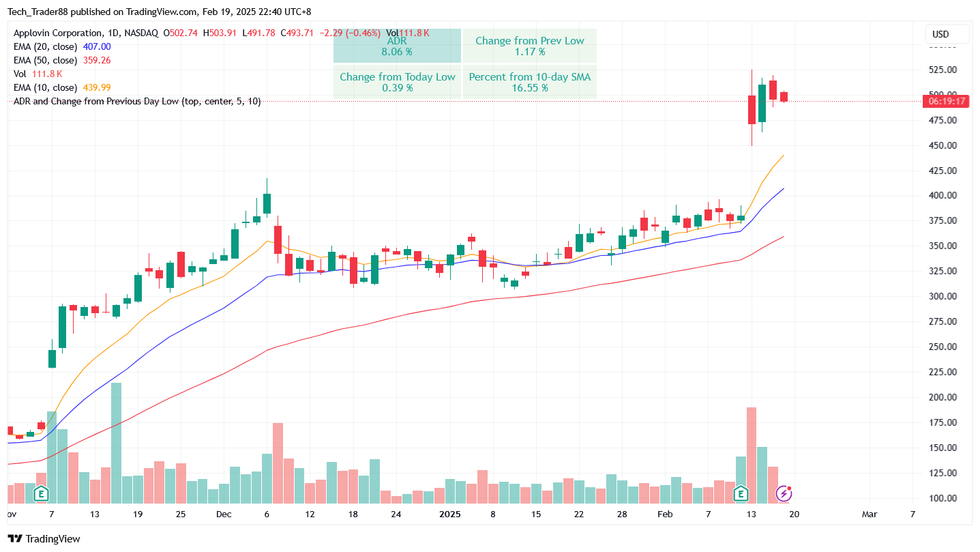Click the purple lightning bolt icon on date axis

pos(784,493)
